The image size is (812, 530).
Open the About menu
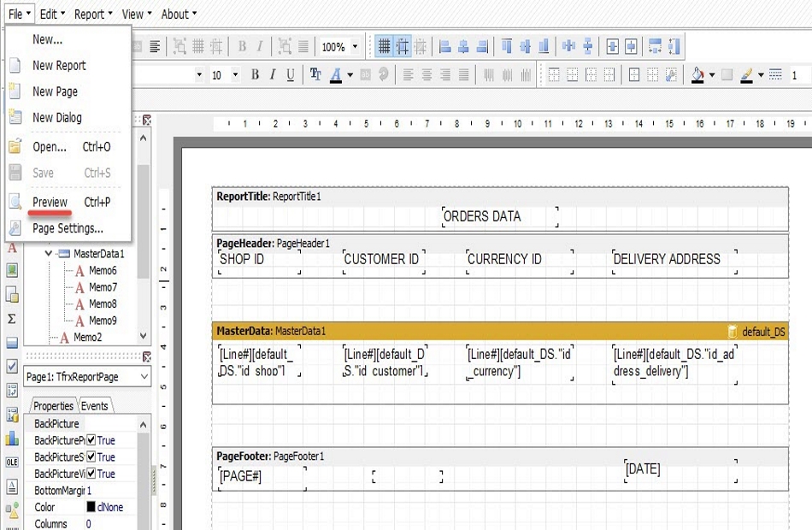(179, 14)
